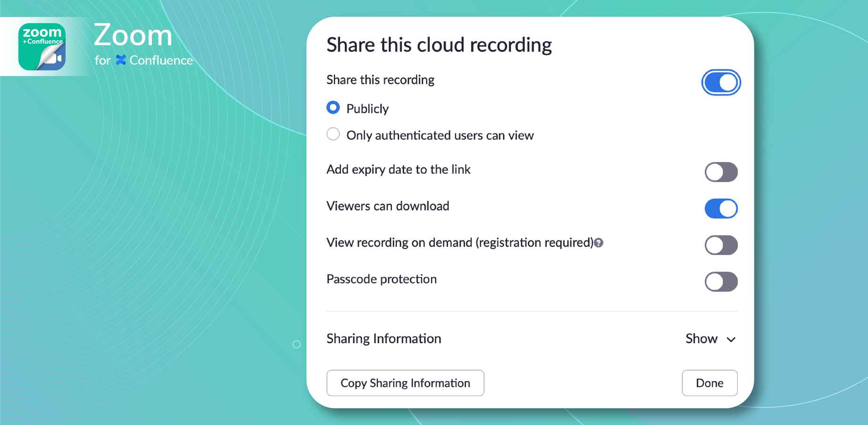Enable View recording on demand toggle
Screen dimensions: 868x425
pos(721,245)
